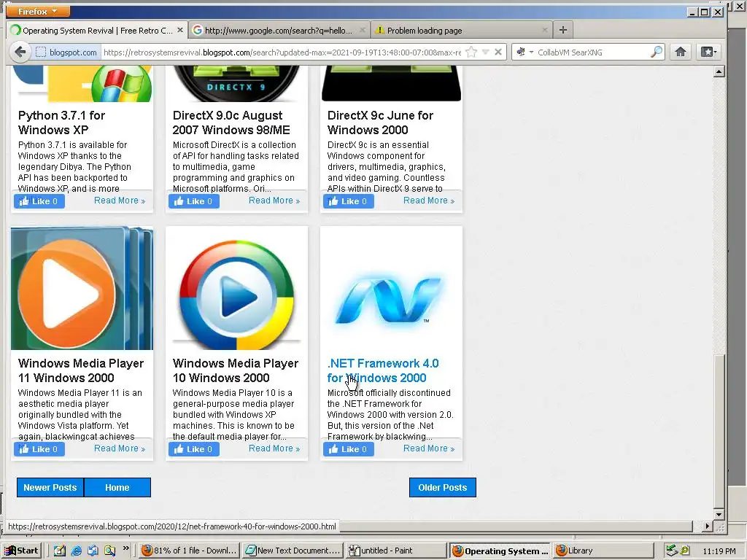Open DirectX 9.0c August 2007 post title
The width and height of the screenshot is (747, 560).
click(231, 122)
